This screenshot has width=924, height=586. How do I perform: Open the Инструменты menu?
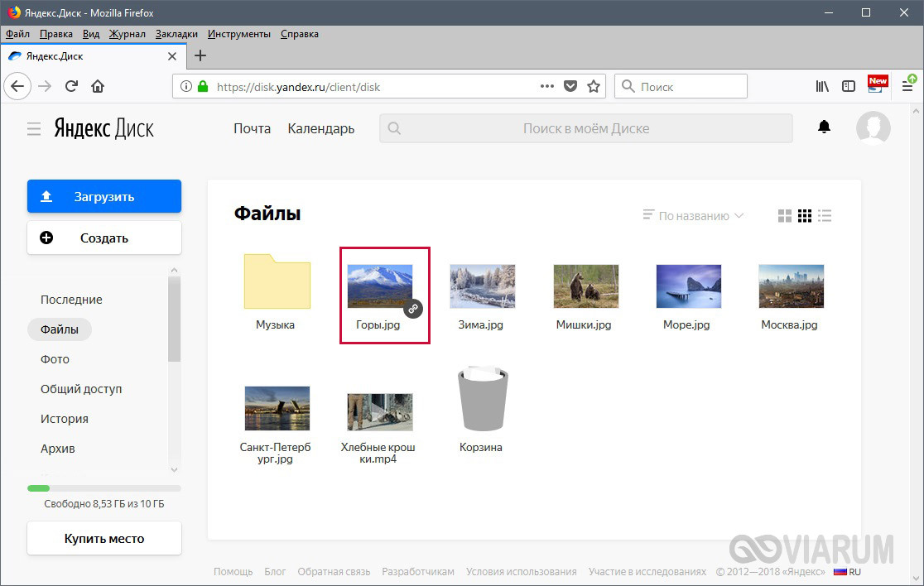(x=238, y=34)
